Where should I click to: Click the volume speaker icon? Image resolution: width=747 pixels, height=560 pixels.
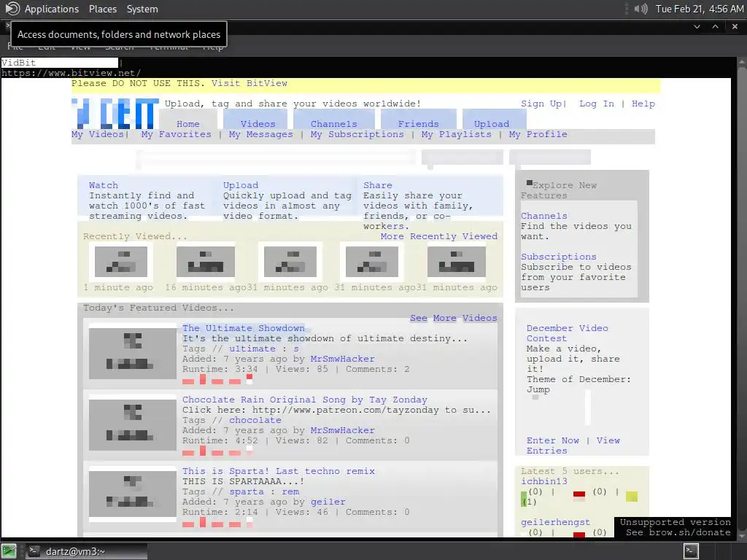tap(640, 9)
